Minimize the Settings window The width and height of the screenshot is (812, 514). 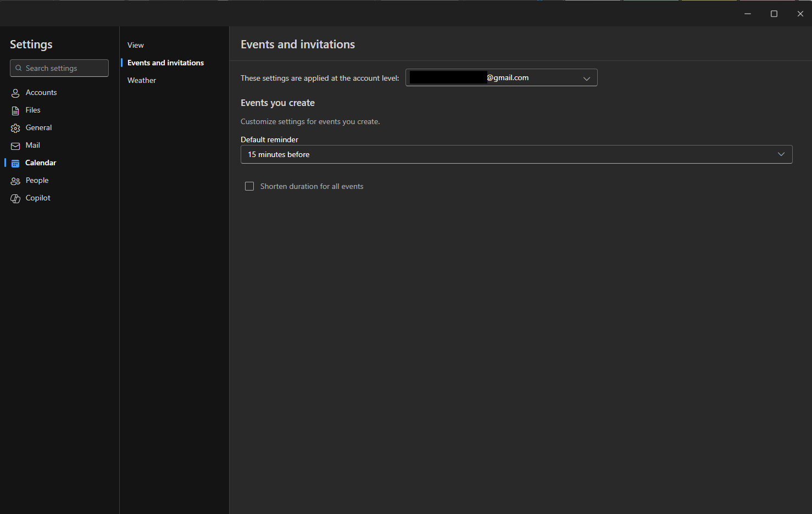(748, 14)
